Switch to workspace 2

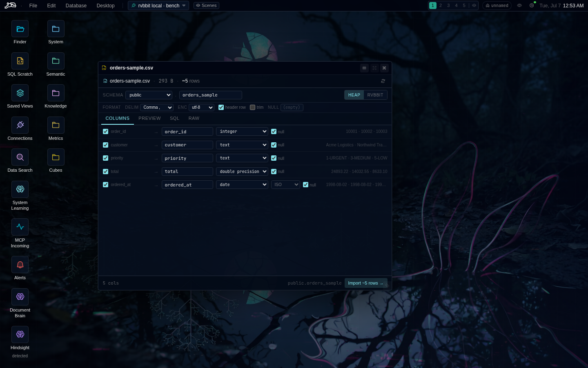tap(441, 5)
